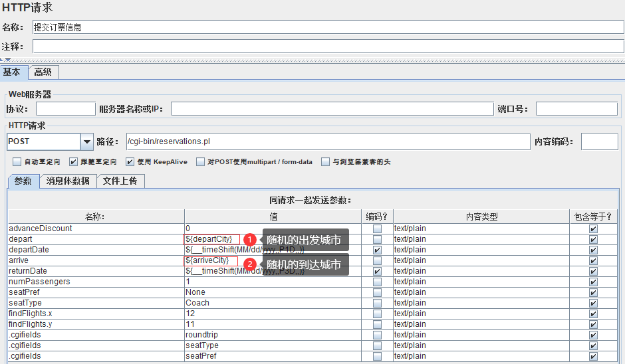This screenshot has width=625, height=364.
Task: Switch to the 高级 tab
Action: [43, 72]
